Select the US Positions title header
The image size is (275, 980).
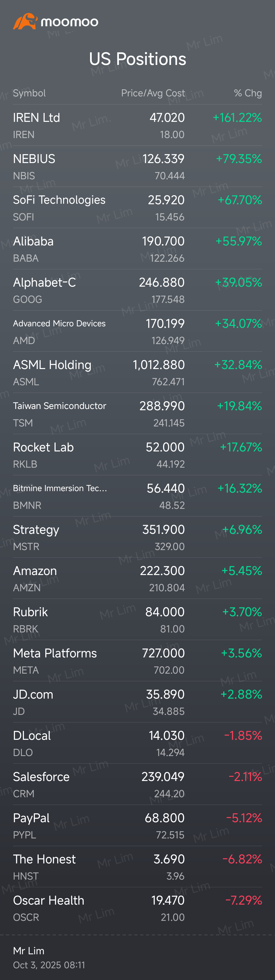pyautogui.click(x=138, y=59)
